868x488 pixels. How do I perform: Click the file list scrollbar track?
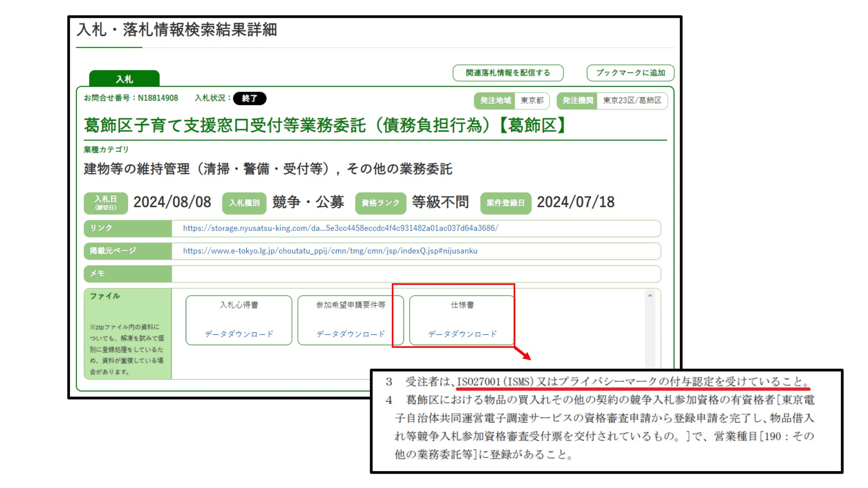[649, 334]
